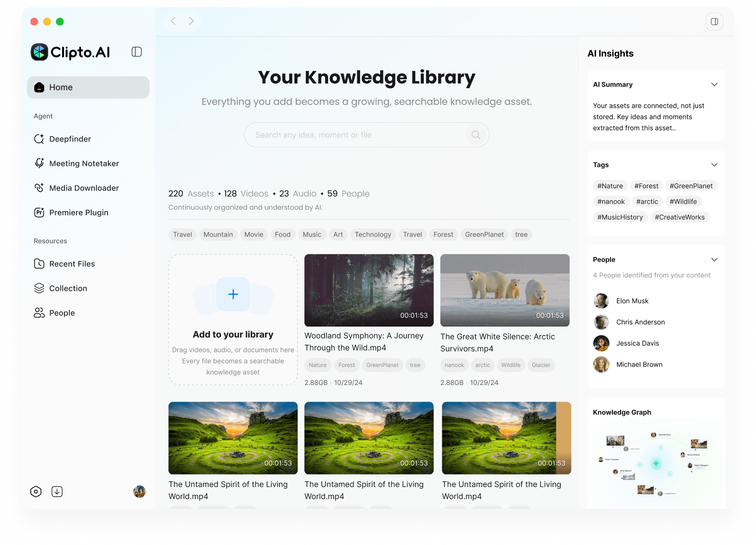
Task: Click the #GreenPlanet tag in Tags panel
Action: [691, 186]
